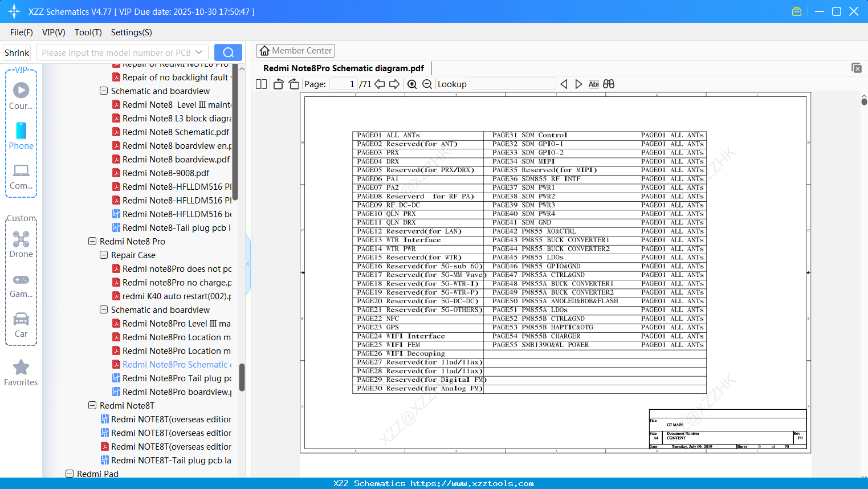Collapse the Redmi Note8 Pro tree node

(92, 242)
